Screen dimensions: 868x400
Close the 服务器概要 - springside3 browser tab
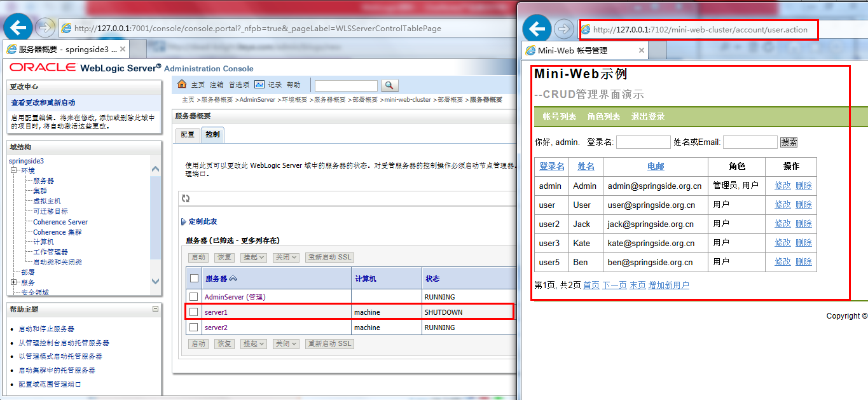click(x=123, y=49)
